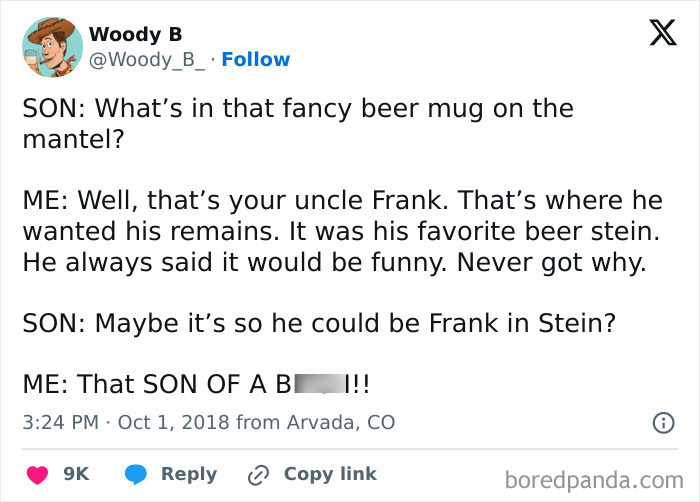This screenshot has height=502, width=700.
Task: Click the X logo icon
Action: point(656,33)
